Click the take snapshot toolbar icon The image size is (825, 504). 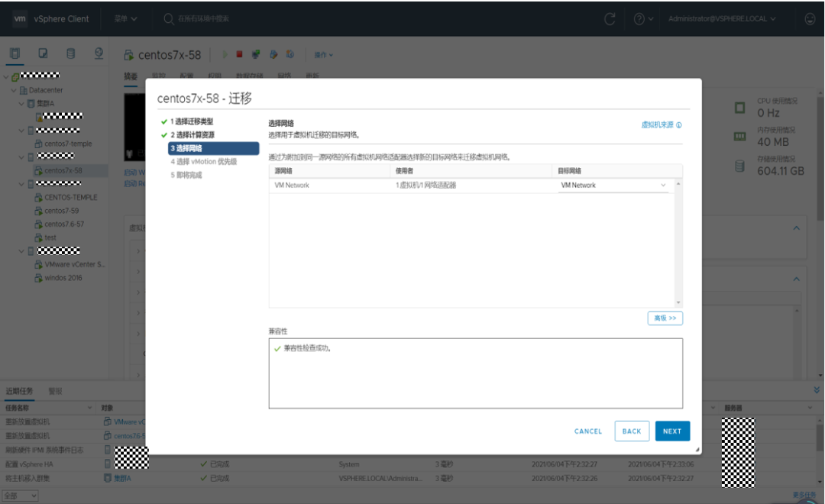coord(290,54)
